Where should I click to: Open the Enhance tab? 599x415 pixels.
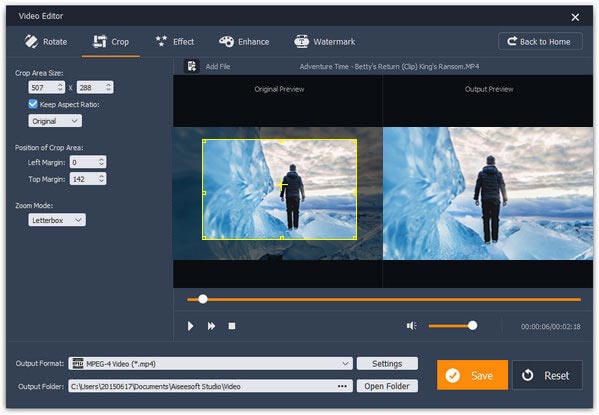pos(244,42)
